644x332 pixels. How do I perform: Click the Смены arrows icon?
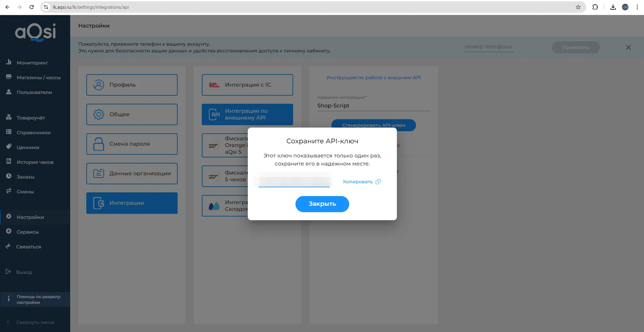pos(9,191)
